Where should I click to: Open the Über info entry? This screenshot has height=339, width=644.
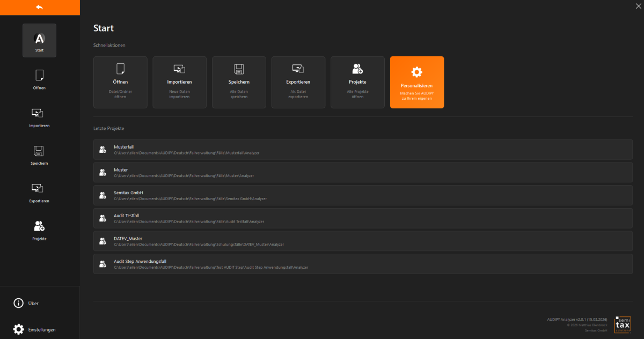tap(27, 303)
